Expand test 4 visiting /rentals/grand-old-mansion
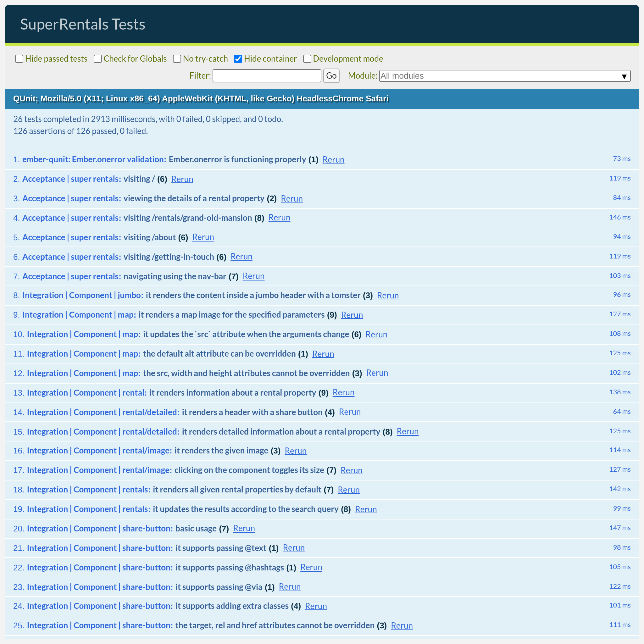644x644 pixels. pyautogui.click(x=187, y=218)
